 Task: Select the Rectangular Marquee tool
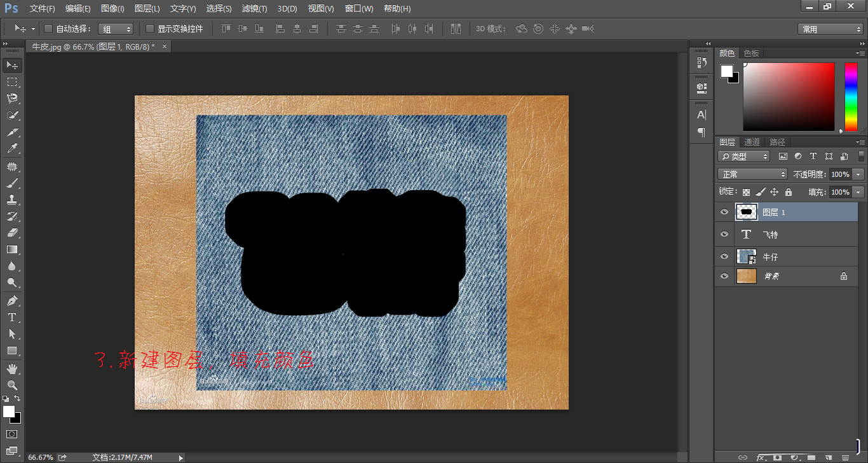(x=11, y=82)
